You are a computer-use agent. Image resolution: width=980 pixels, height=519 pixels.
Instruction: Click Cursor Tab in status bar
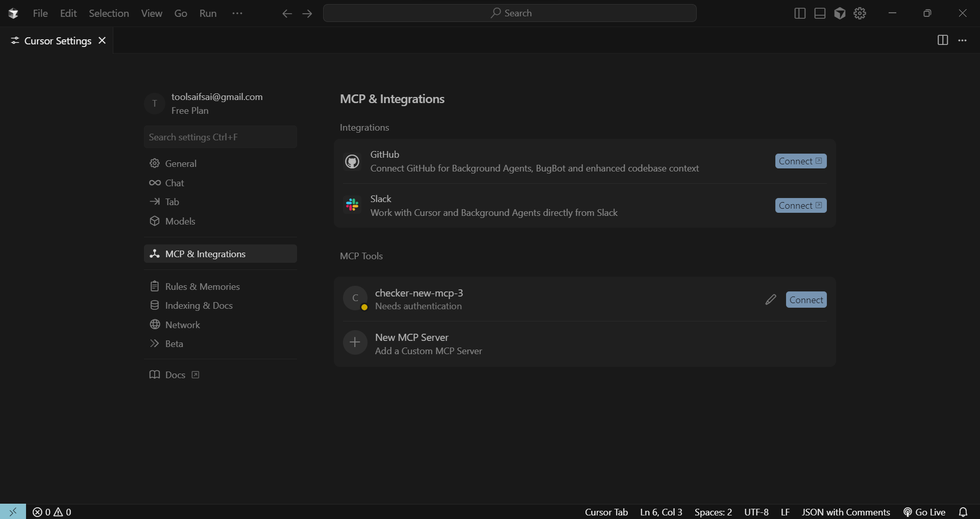(606, 512)
